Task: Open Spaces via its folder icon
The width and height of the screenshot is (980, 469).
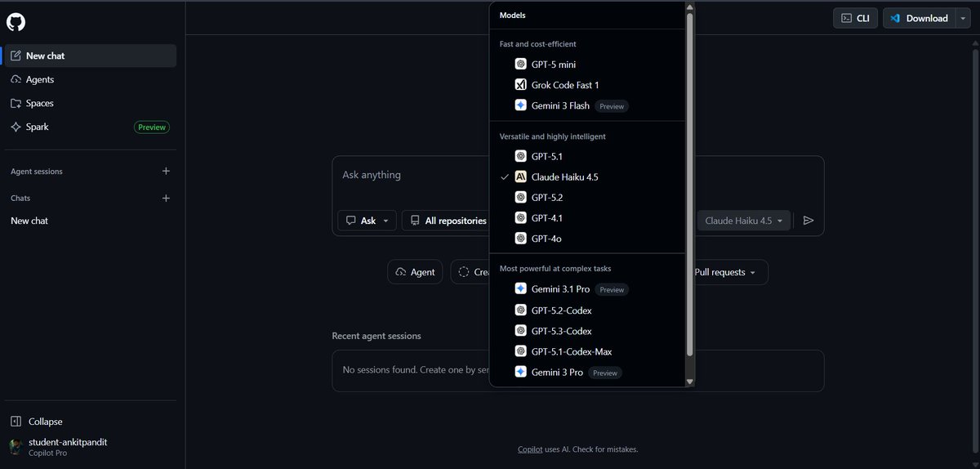Action: point(16,104)
